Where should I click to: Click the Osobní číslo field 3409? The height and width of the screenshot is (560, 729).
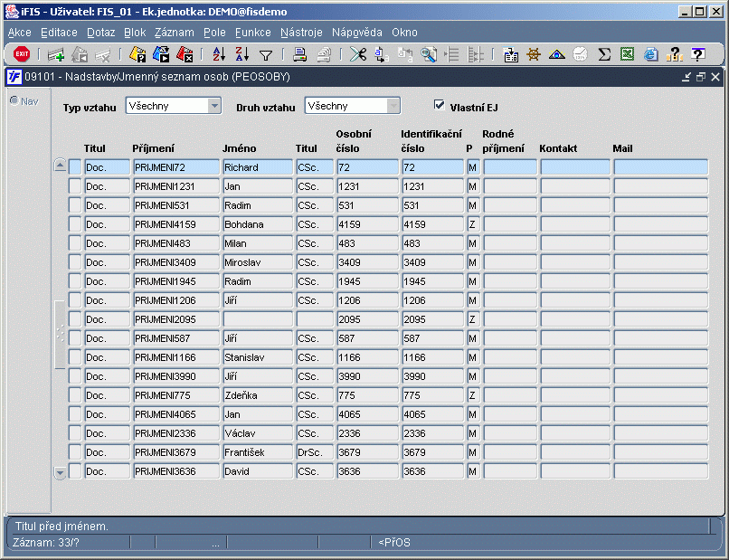tap(368, 262)
